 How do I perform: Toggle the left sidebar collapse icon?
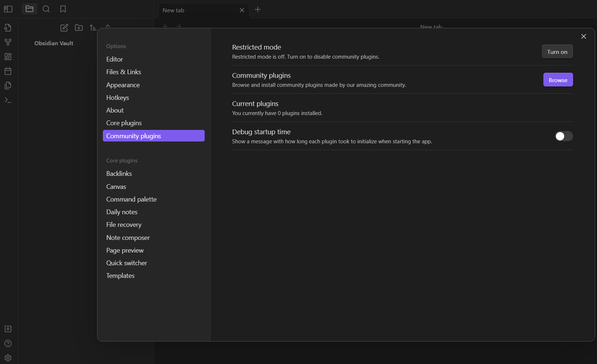point(8,9)
